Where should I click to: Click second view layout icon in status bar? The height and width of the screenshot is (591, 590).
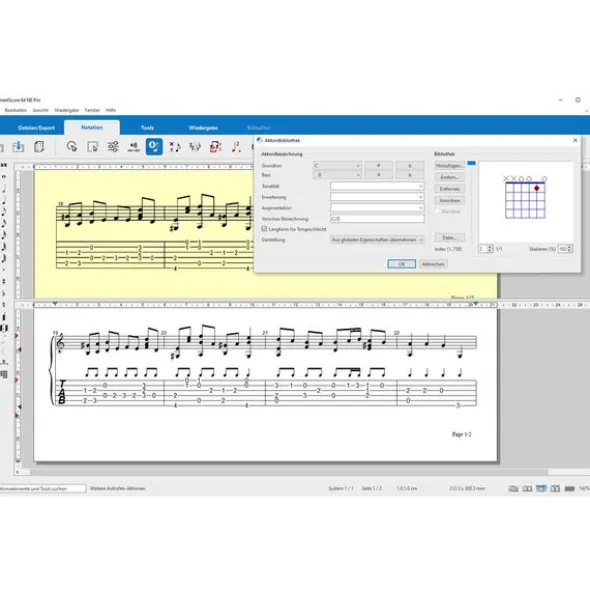click(527, 488)
